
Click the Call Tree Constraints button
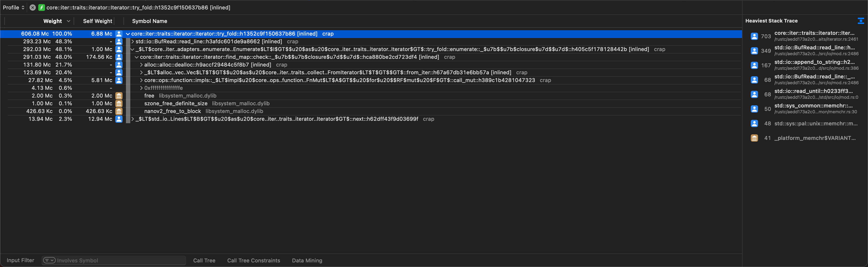[253, 260]
